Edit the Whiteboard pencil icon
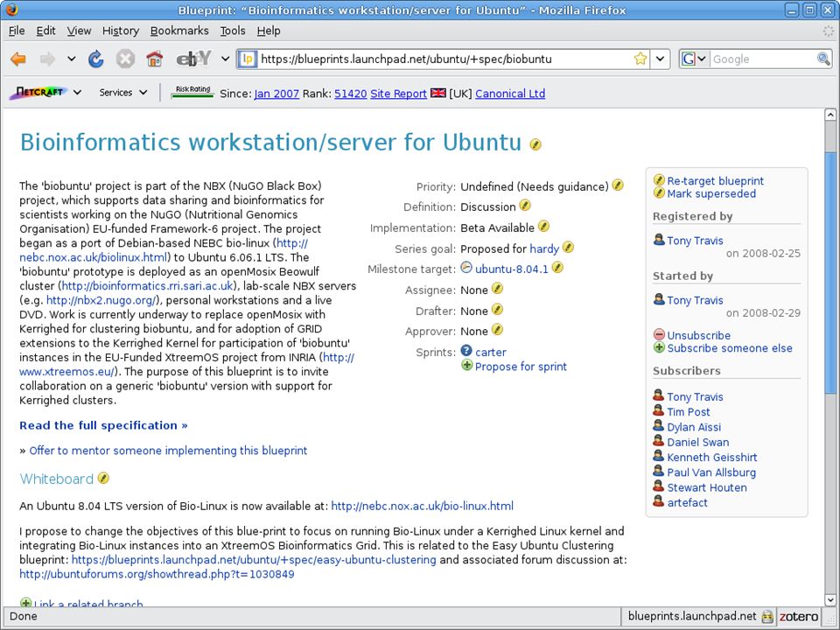Screen dimensions: 840x630 pyautogui.click(x=103, y=478)
